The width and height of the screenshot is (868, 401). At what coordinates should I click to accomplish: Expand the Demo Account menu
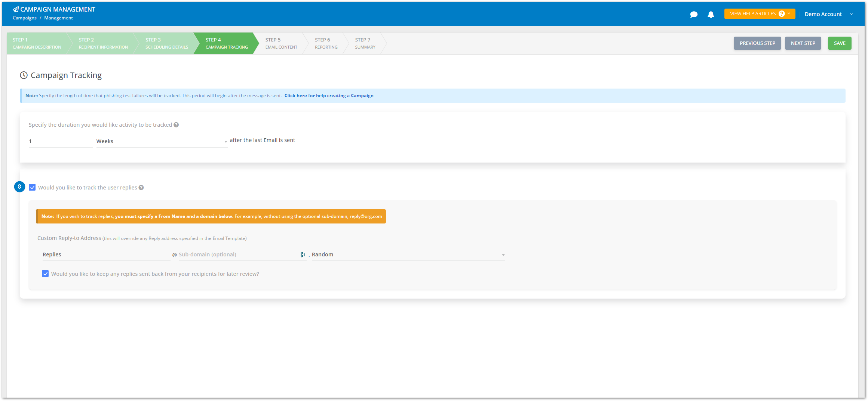(x=829, y=14)
